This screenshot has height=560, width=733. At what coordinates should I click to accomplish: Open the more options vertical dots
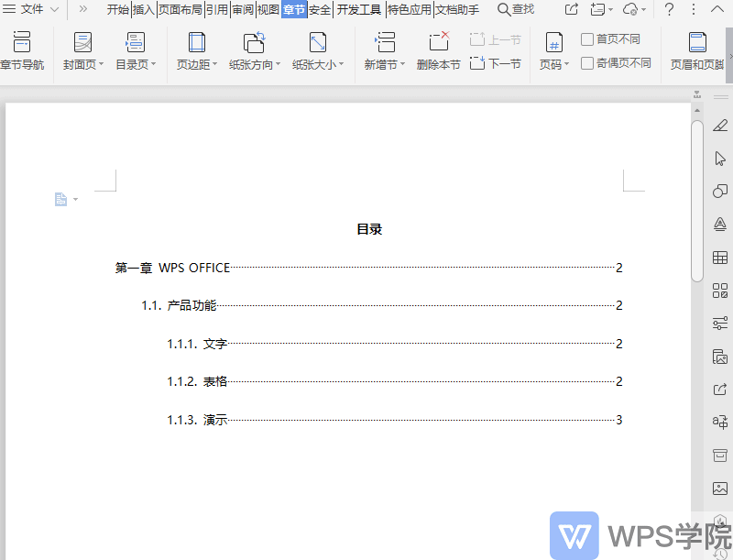click(694, 9)
